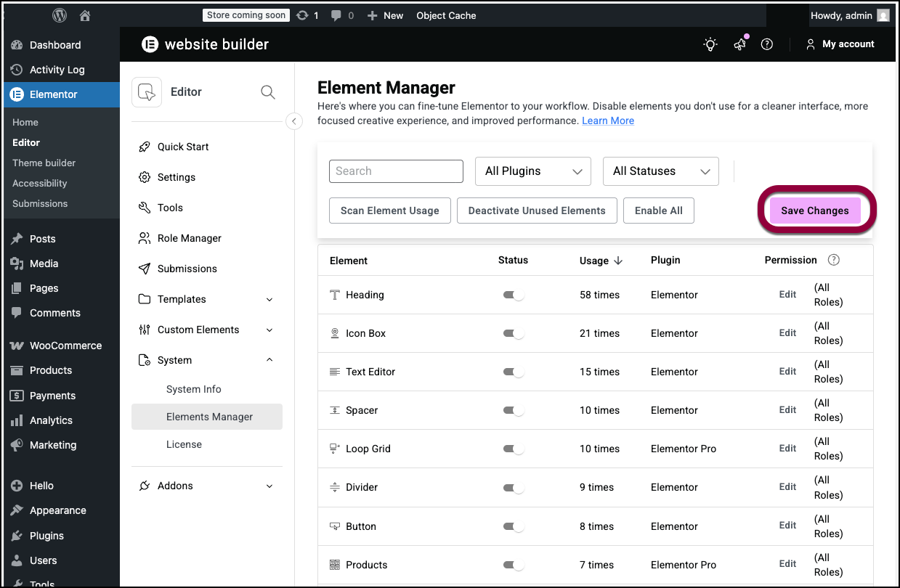Collapse the editor sidebar arrow
The width and height of the screenshot is (900, 588).
tap(293, 121)
